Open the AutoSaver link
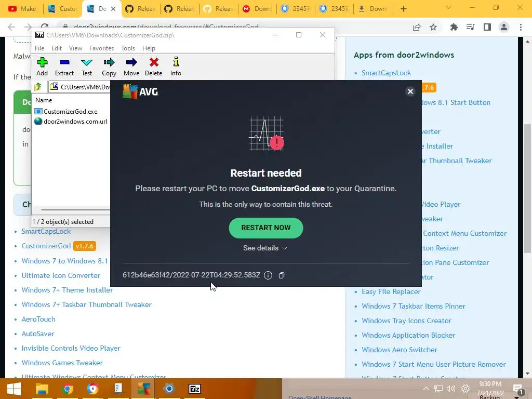532x399 pixels. (37, 334)
